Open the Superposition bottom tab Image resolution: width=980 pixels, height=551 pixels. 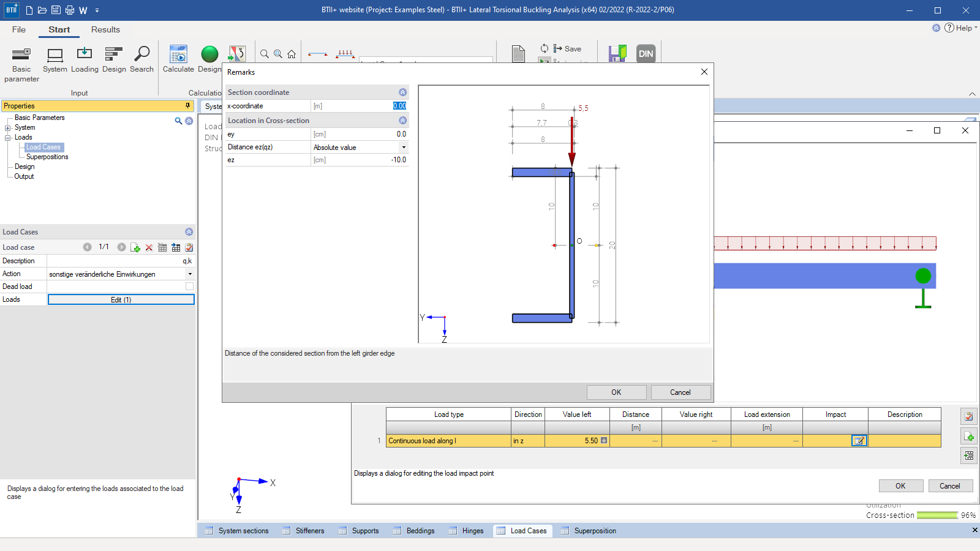589,531
